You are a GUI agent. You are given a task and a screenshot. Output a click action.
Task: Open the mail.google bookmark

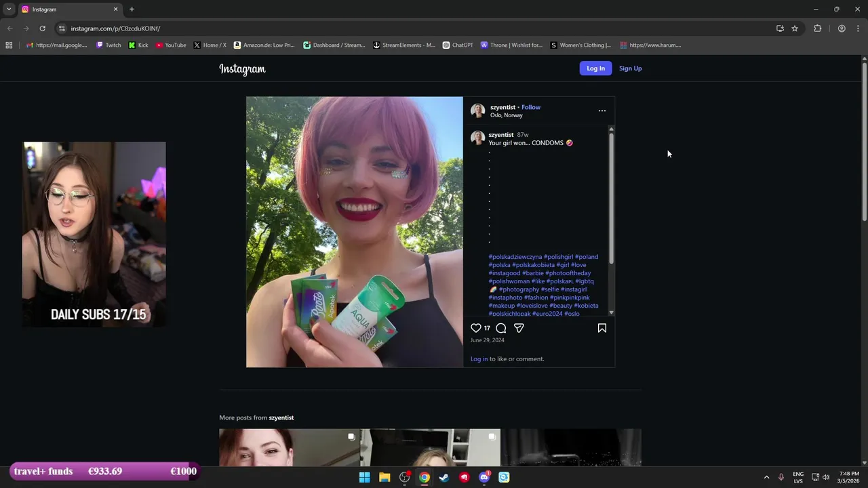point(56,45)
